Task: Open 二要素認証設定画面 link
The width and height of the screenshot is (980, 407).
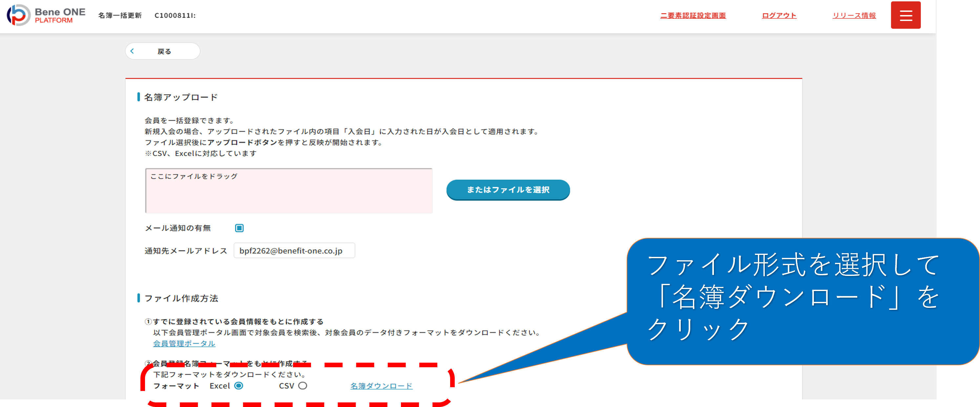Action: 692,16
